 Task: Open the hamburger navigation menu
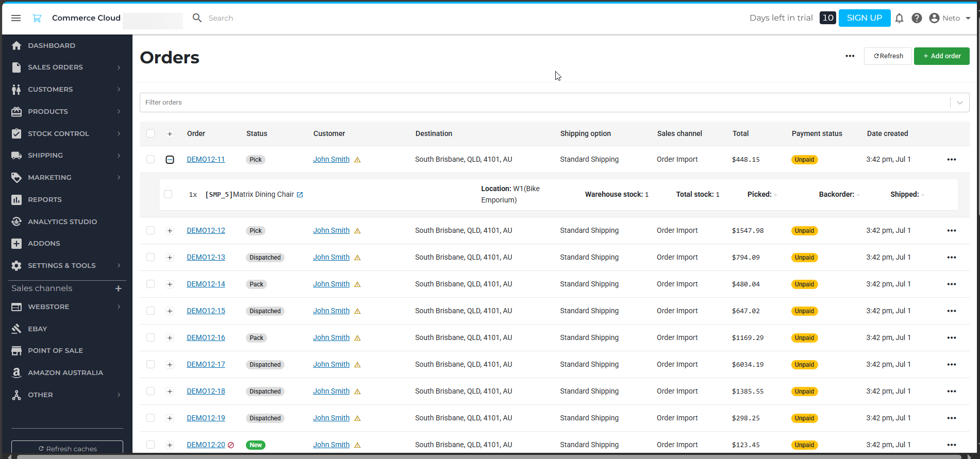pyautogui.click(x=16, y=18)
